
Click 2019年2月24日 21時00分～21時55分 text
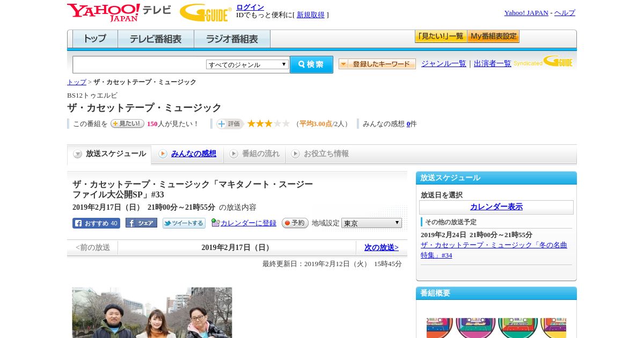(477, 235)
